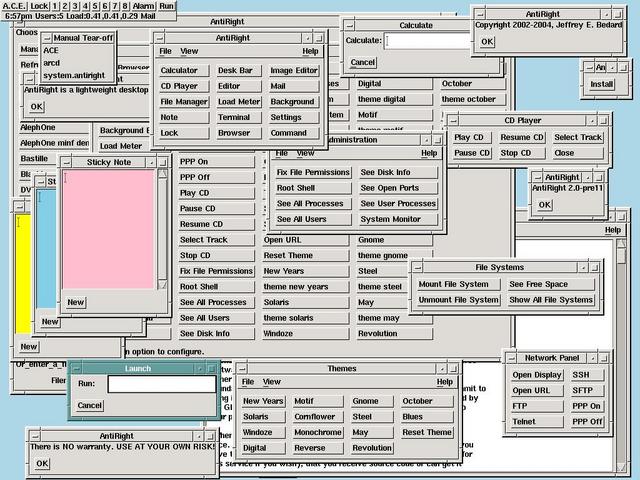Open Image Editor from the AntiRight panel
The width and height of the screenshot is (640, 480).
294,71
